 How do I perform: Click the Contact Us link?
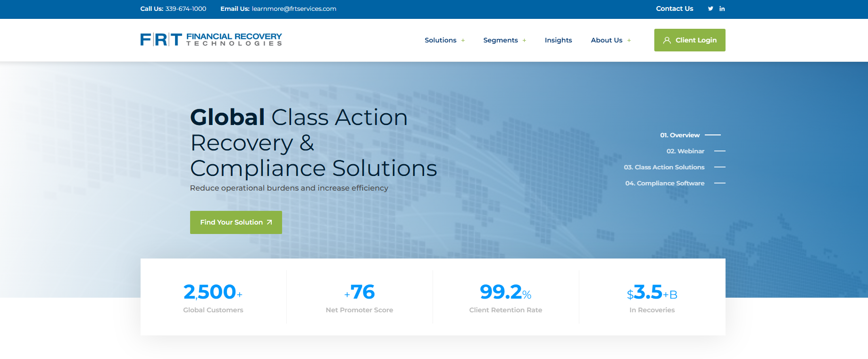click(675, 8)
